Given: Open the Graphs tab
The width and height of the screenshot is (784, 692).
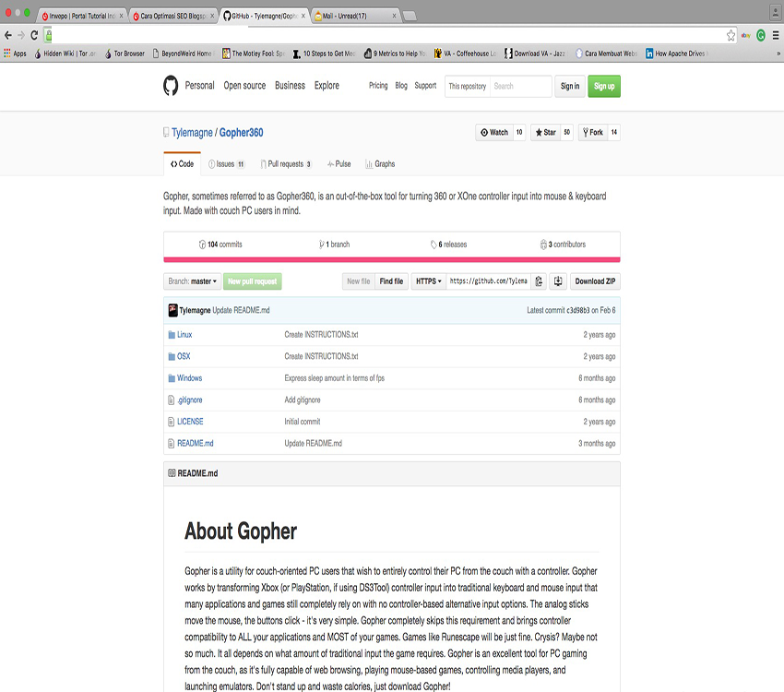Looking at the screenshot, I should (380, 164).
